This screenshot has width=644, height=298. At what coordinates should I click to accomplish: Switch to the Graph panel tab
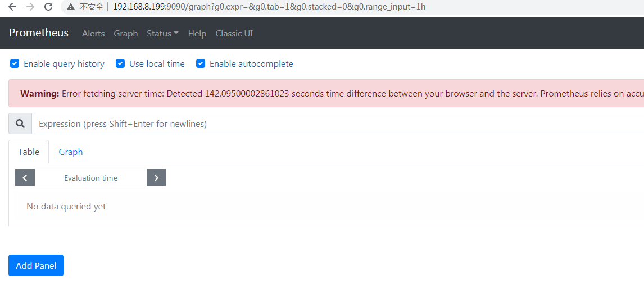point(71,152)
